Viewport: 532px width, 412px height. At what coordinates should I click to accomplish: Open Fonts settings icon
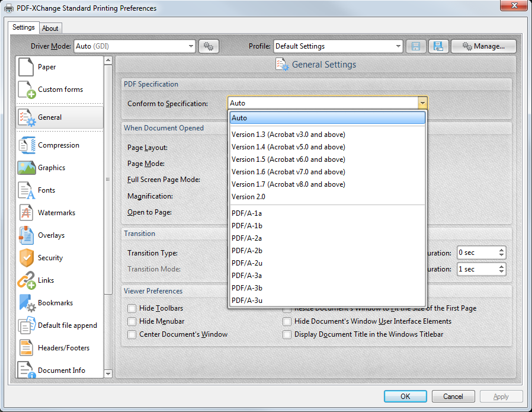pyautogui.click(x=27, y=190)
